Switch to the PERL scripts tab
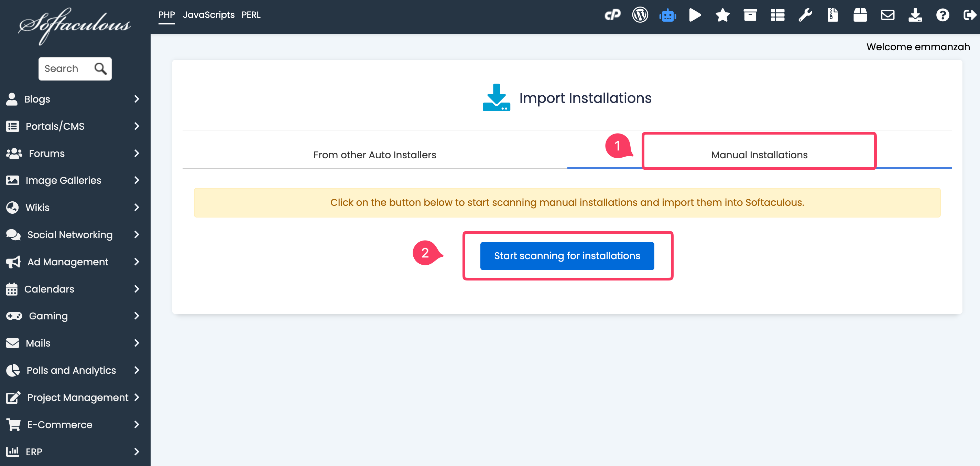 pyautogui.click(x=251, y=15)
